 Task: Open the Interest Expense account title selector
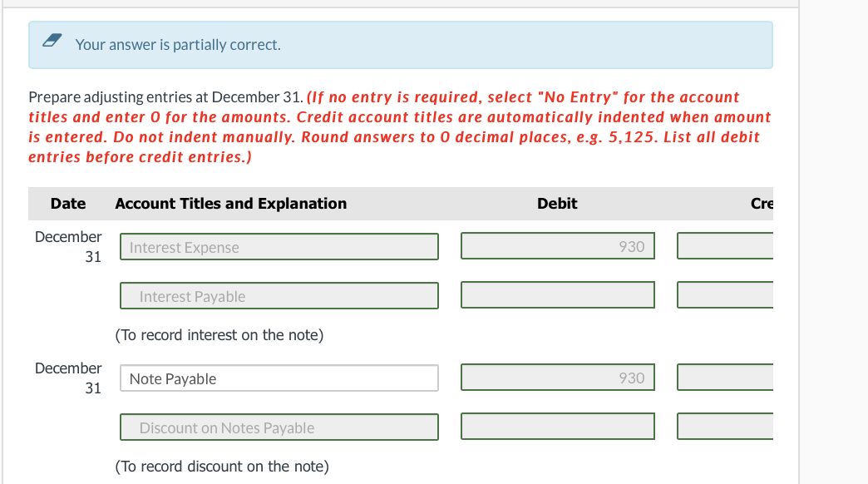[x=279, y=247]
